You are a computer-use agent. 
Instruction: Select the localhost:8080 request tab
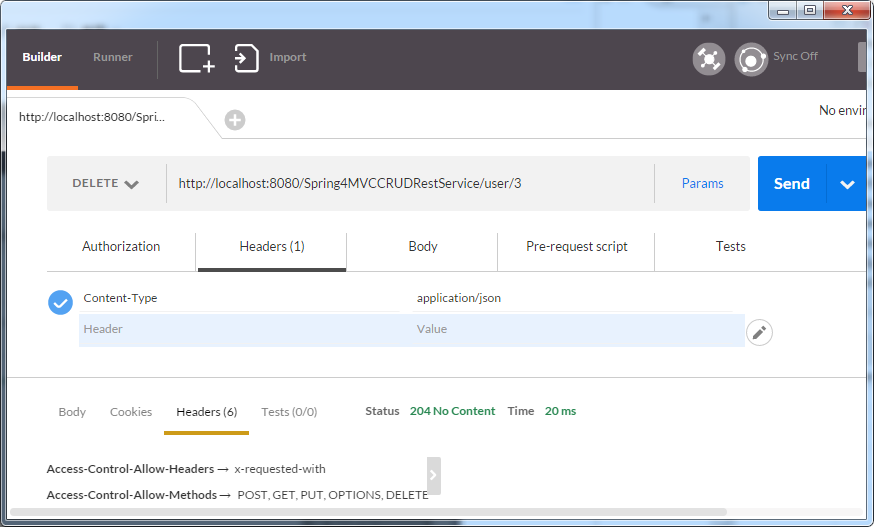click(93, 117)
